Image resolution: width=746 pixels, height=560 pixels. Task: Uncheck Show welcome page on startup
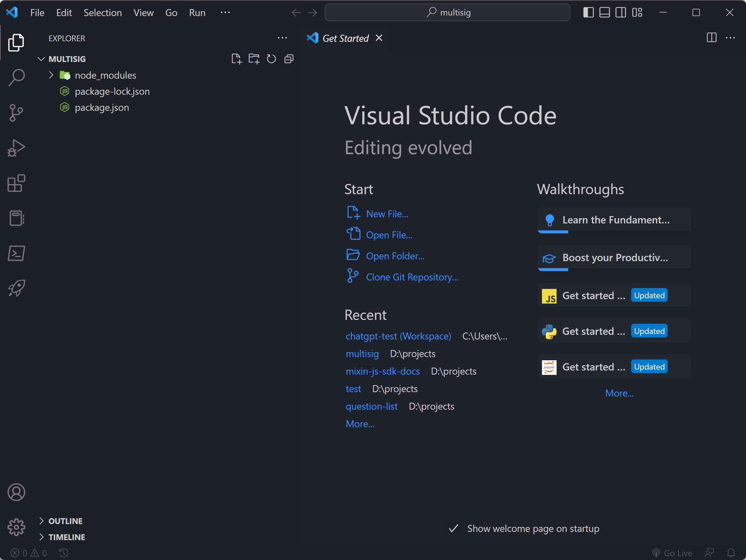(x=454, y=528)
